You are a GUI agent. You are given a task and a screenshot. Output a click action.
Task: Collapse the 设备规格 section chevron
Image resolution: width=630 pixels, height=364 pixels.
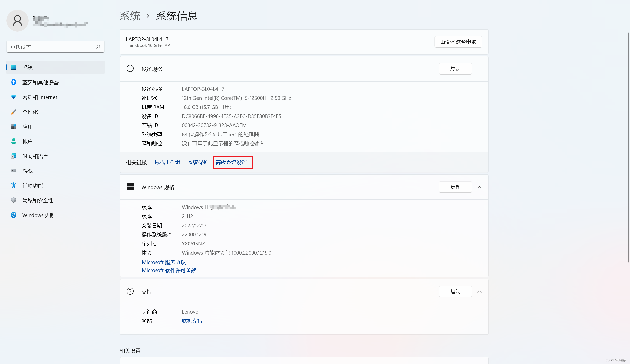coord(479,69)
